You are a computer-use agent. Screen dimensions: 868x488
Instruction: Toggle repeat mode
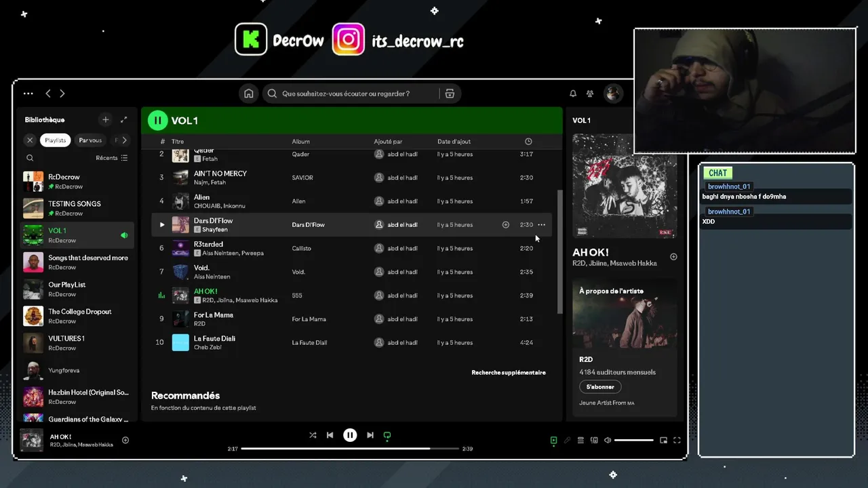coord(387,435)
